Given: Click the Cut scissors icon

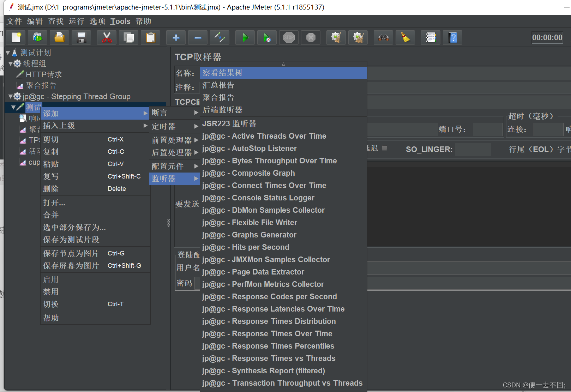Looking at the screenshot, I should 107,37.
